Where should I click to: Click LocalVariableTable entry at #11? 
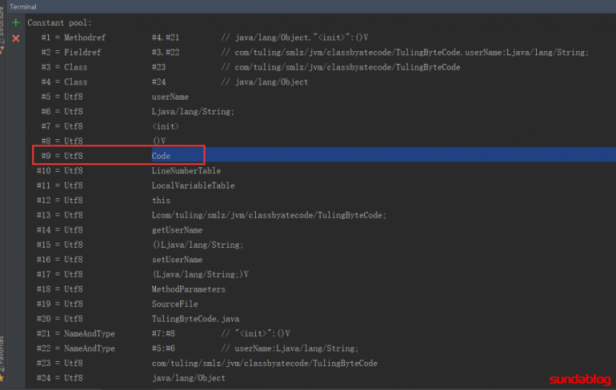(x=193, y=186)
